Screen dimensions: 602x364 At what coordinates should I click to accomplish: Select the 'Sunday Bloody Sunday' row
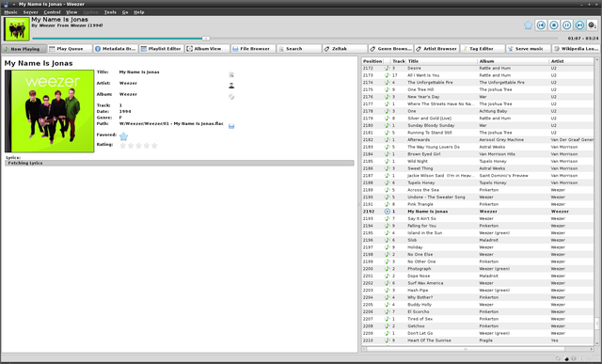point(478,125)
